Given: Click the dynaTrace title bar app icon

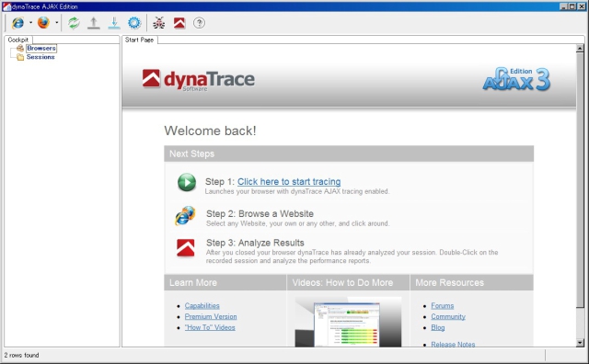Looking at the screenshot, I should pos(6,6).
